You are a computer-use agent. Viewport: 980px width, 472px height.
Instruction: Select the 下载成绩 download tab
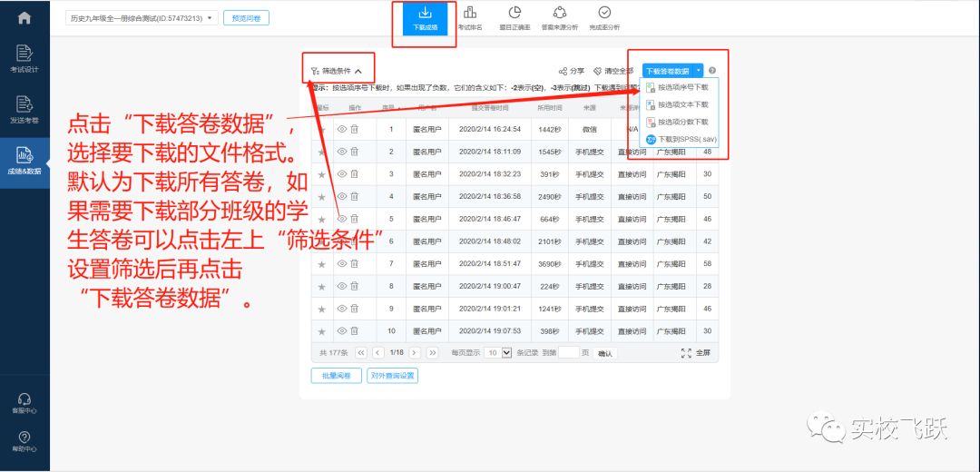click(425, 19)
